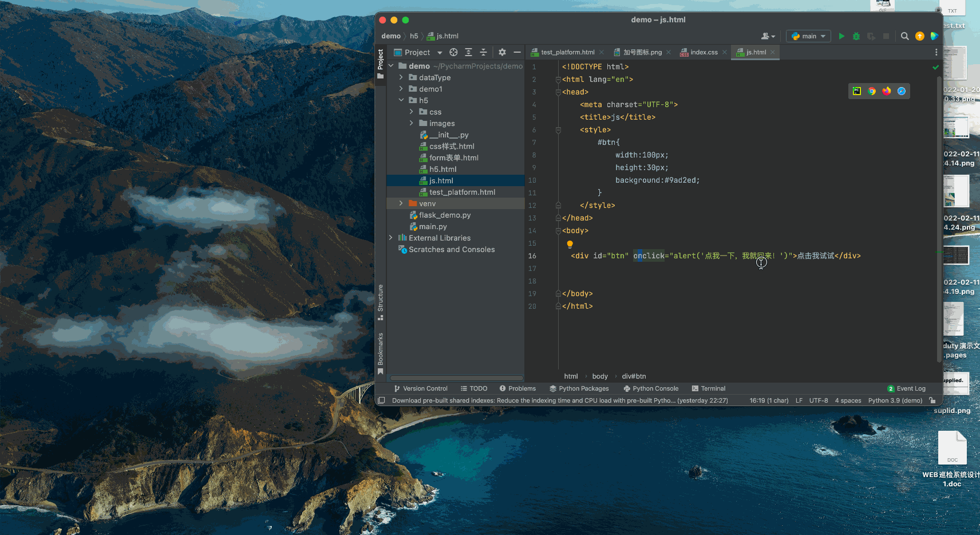Start debugging with the bug icon
Screen dimensions: 980x535
(856, 36)
